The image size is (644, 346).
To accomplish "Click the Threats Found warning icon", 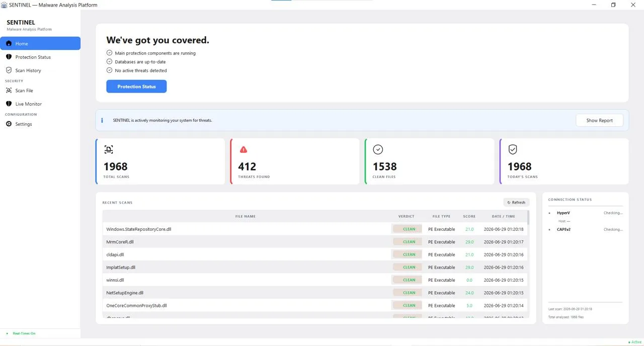I will 244,149.
